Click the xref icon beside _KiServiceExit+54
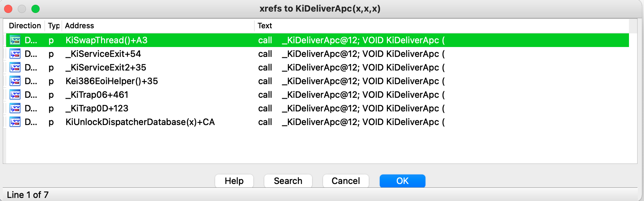 click(15, 54)
